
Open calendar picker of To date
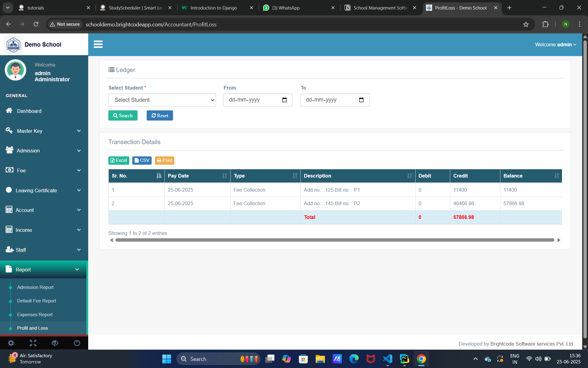point(361,100)
